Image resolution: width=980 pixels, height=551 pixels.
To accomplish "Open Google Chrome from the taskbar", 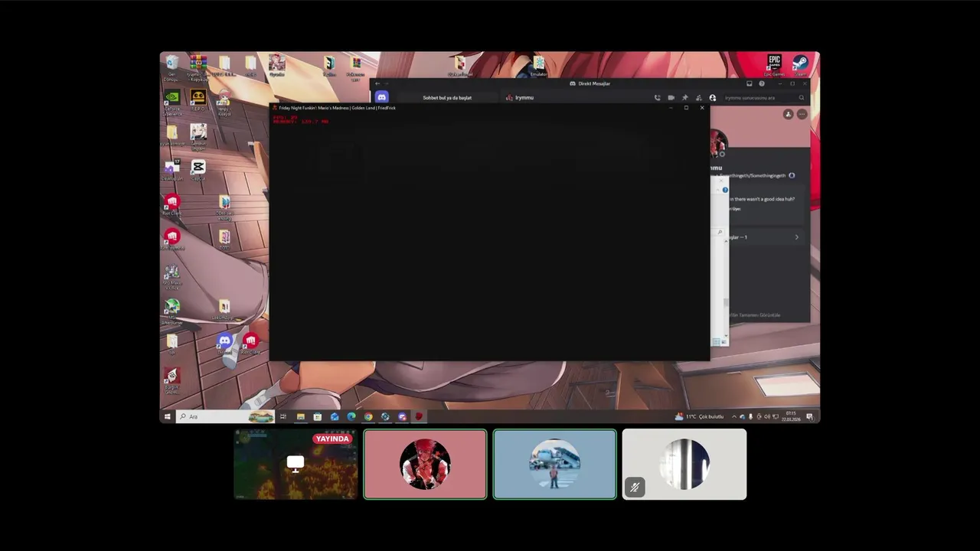I will point(368,416).
